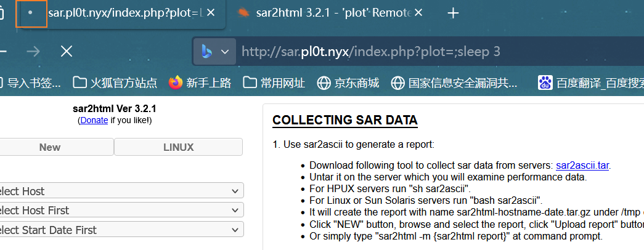Open the Donate link
This screenshot has height=250, width=644.
[x=94, y=120]
